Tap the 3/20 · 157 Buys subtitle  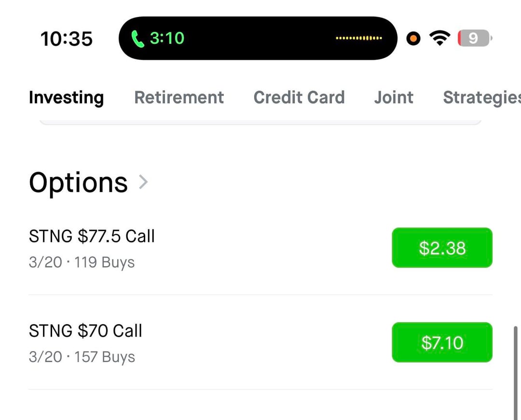click(x=82, y=357)
